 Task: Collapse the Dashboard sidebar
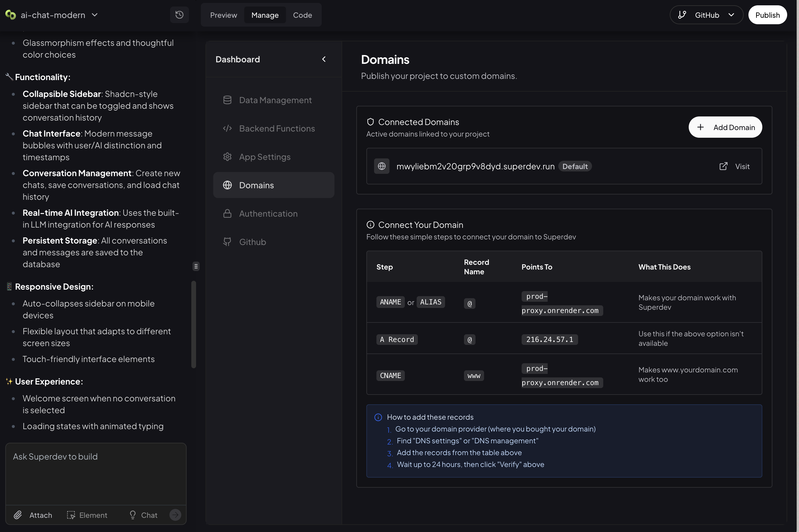click(324, 59)
